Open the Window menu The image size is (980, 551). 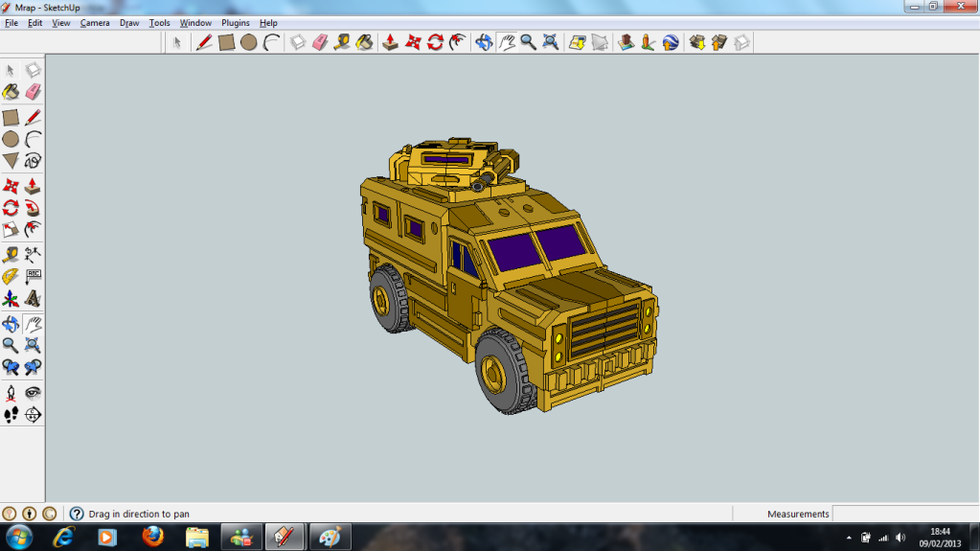click(x=195, y=23)
